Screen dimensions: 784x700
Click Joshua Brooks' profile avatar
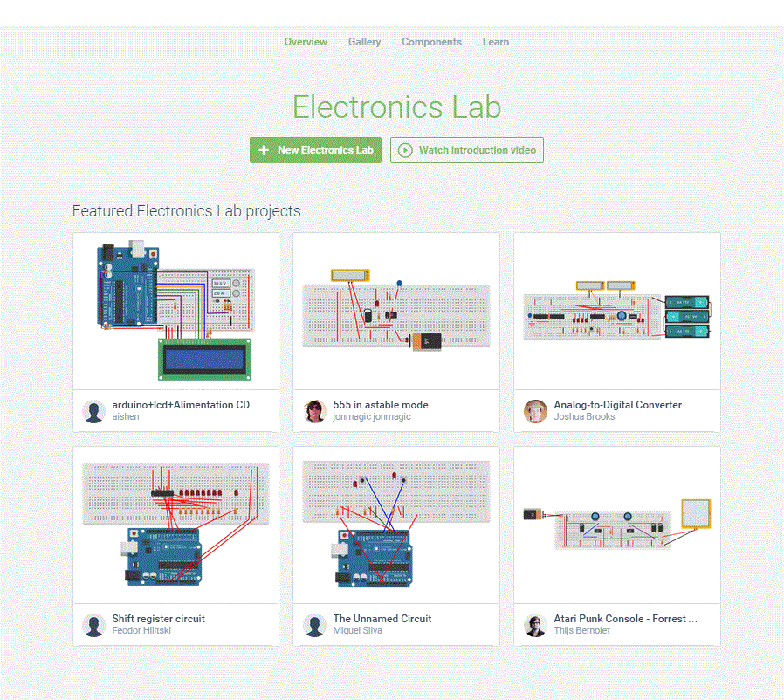pyautogui.click(x=536, y=411)
